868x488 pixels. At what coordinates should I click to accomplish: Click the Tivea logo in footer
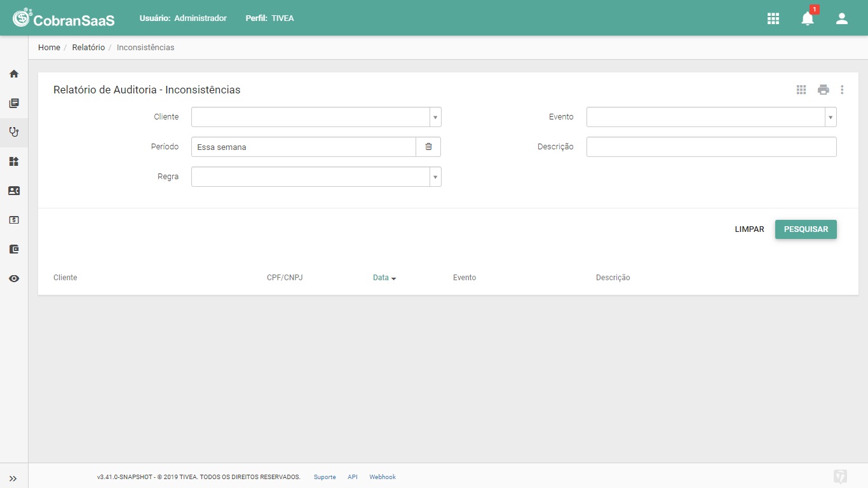tap(841, 477)
